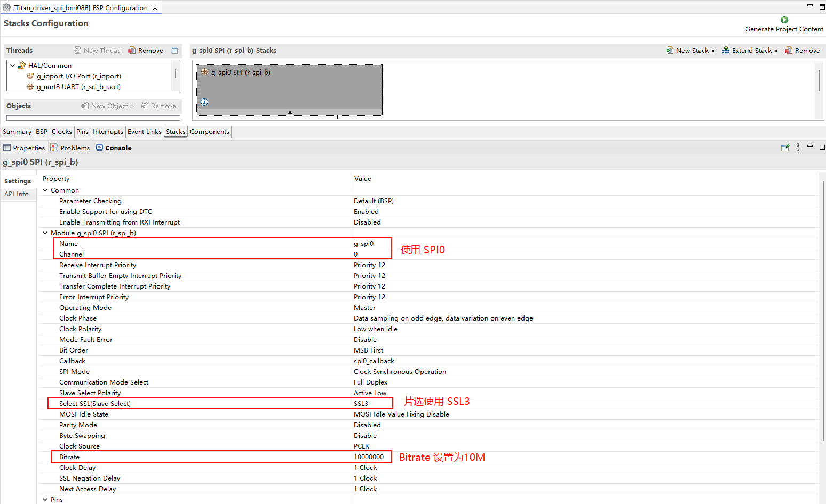The image size is (826, 504).
Task: Collapse the Module g_spi0 SPI property group
Action: click(x=45, y=233)
